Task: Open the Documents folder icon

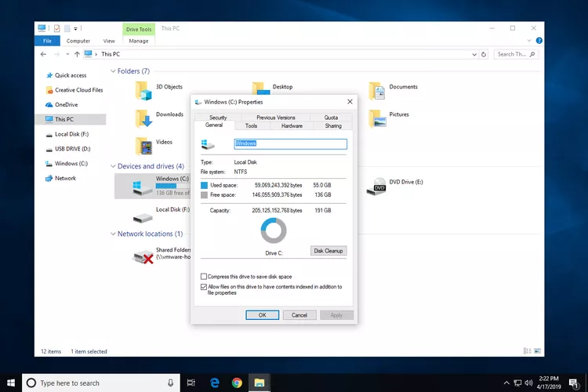Action: coord(377,91)
